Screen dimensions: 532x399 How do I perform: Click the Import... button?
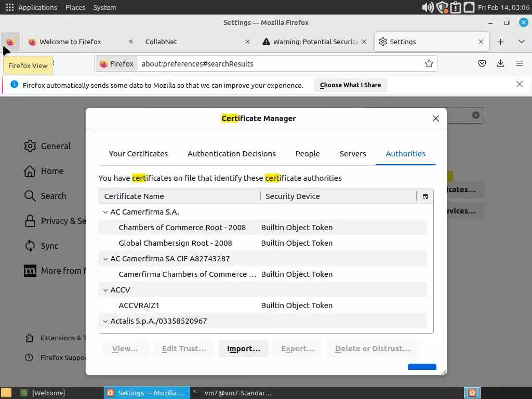click(244, 349)
